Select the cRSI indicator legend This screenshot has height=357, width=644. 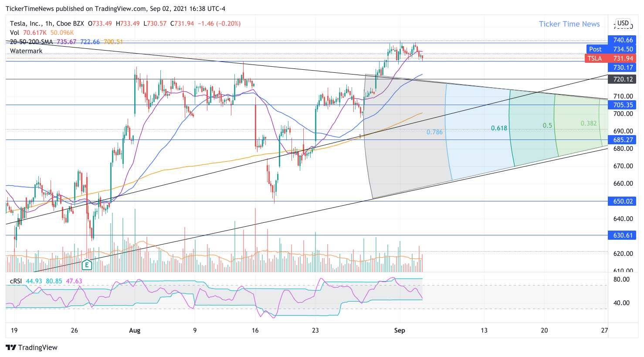[x=16, y=281]
